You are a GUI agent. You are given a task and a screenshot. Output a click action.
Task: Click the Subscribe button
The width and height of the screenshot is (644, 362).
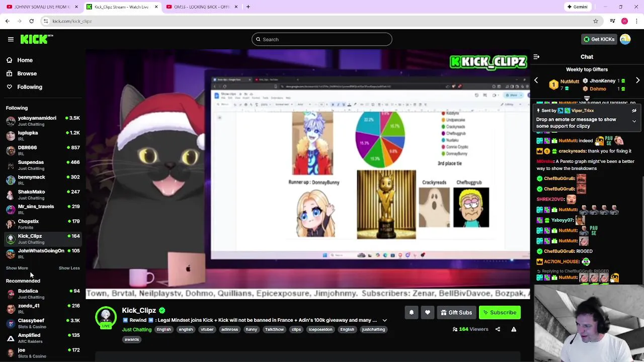500,313
